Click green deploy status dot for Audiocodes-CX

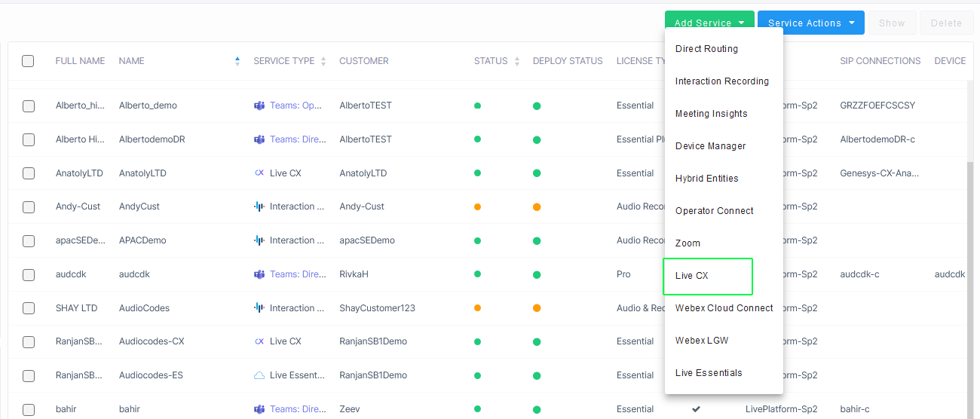pyautogui.click(x=537, y=341)
